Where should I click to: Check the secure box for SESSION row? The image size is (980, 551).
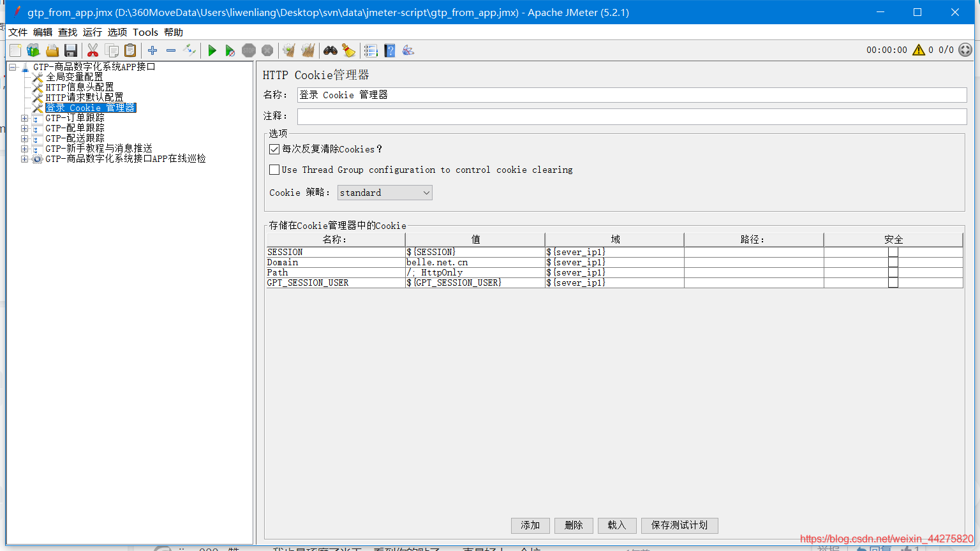(x=893, y=252)
